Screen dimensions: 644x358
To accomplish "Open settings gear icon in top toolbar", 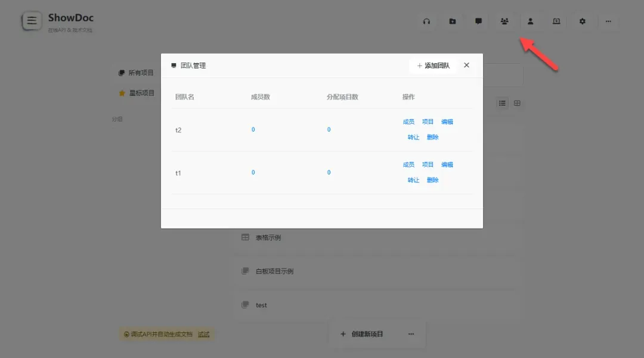I will pos(583,21).
